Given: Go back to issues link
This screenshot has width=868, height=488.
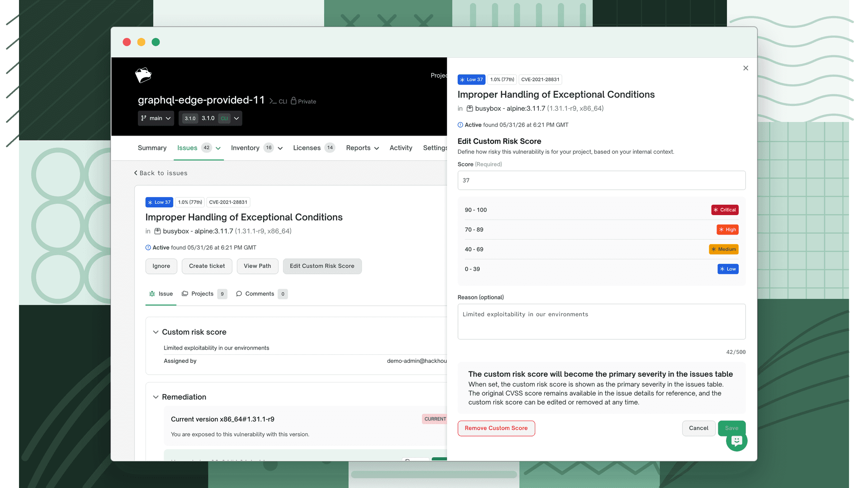Looking at the screenshot, I should [x=160, y=173].
